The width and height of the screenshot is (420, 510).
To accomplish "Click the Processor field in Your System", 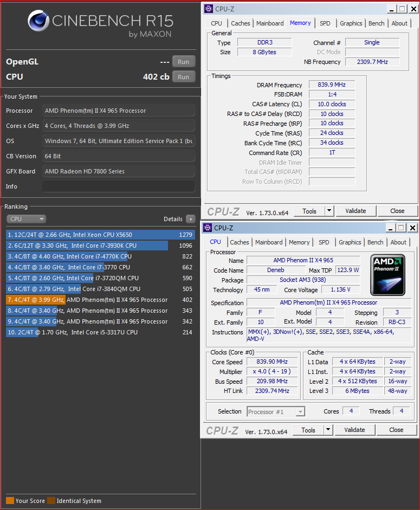I will point(119,111).
